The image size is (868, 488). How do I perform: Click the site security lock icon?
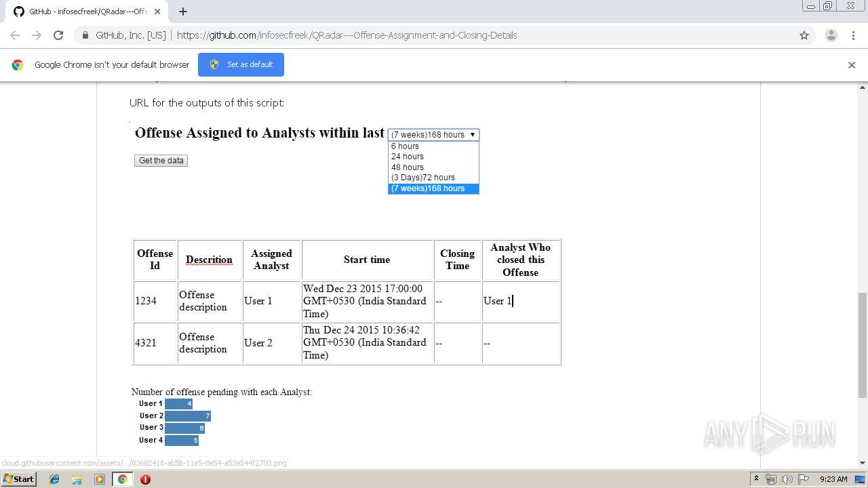click(85, 35)
